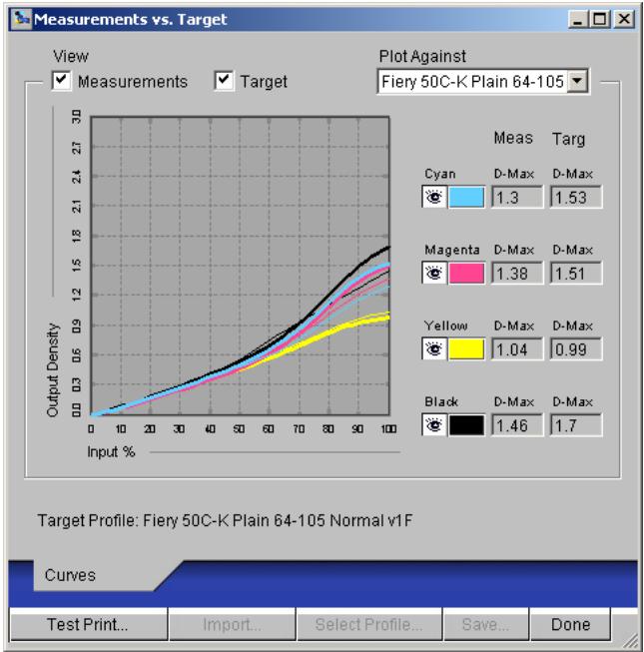Click the Black target D-Max field 1.7
This screenshot has height=652, width=644.
[x=576, y=425]
